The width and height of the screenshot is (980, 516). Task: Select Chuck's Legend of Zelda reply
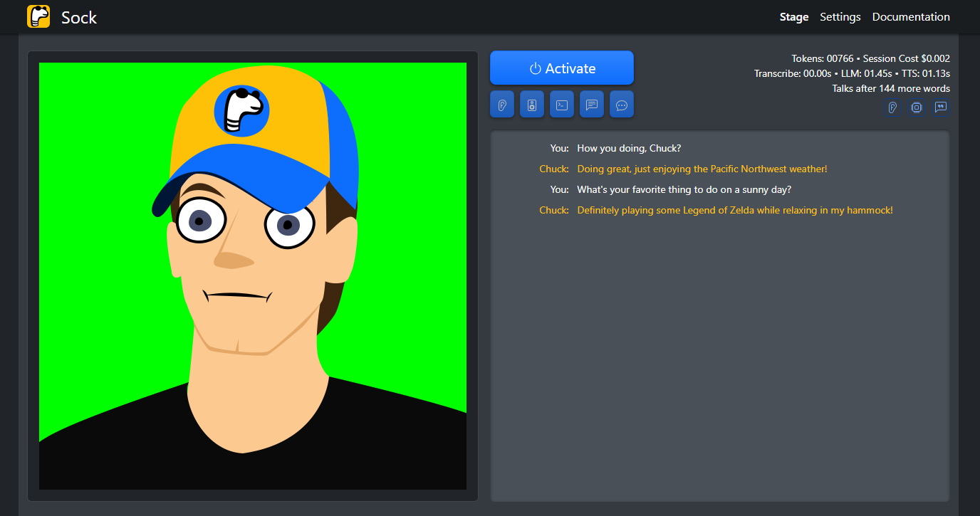point(734,210)
